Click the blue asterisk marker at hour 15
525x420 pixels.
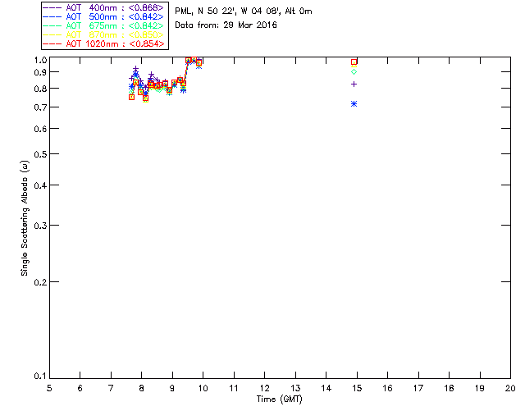click(354, 104)
